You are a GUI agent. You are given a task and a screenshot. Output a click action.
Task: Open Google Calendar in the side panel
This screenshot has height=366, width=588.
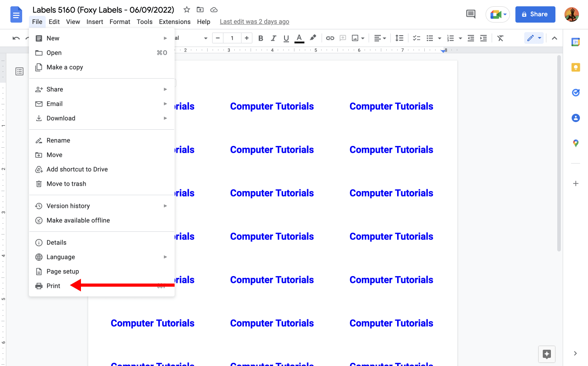pyautogui.click(x=575, y=42)
